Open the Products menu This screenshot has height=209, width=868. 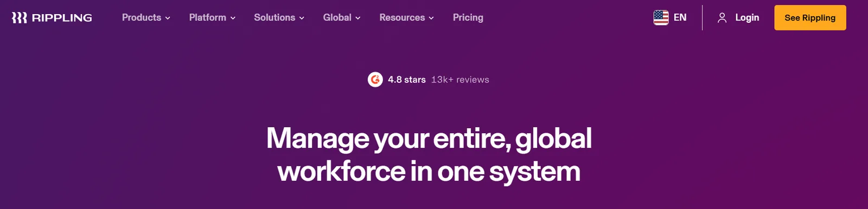pyautogui.click(x=146, y=18)
